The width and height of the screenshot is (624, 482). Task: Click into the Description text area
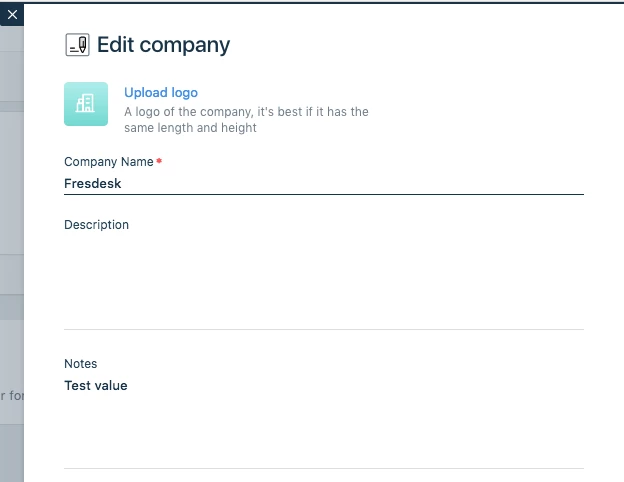pos(324,282)
